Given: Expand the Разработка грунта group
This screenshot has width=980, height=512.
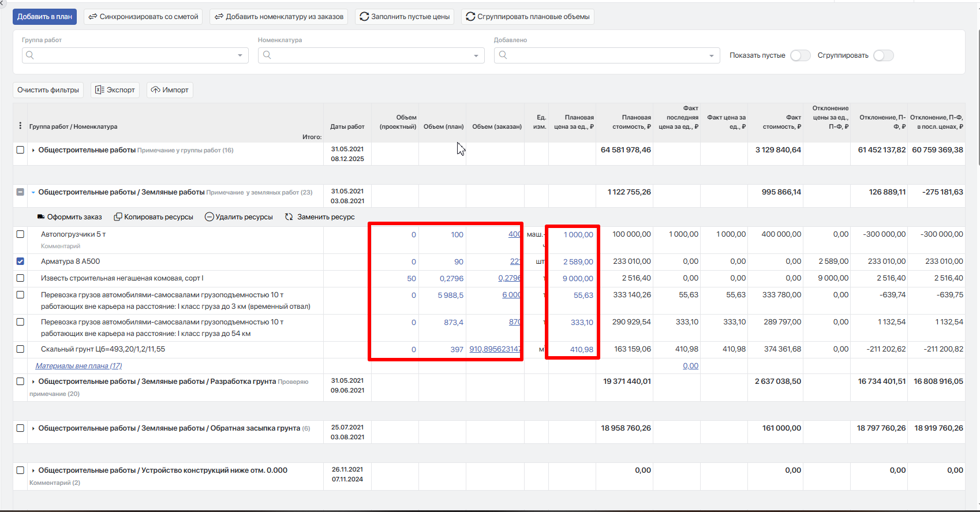Looking at the screenshot, I should coord(33,382).
